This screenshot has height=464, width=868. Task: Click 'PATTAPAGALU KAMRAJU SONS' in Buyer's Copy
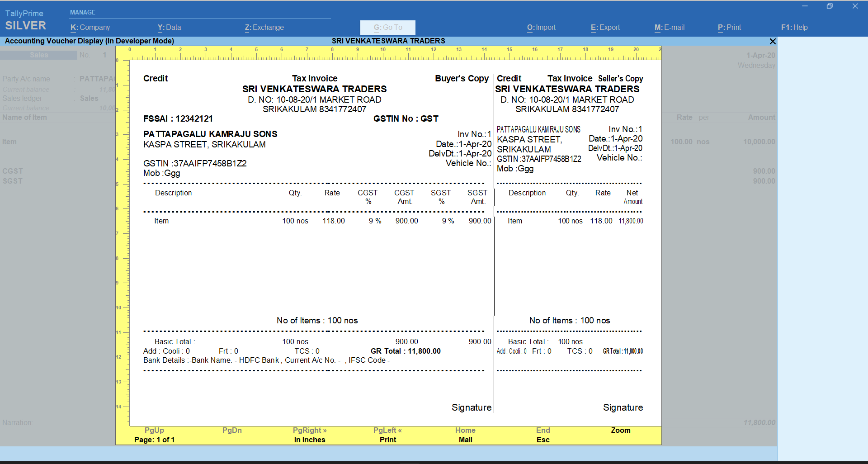(x=210, y=134)
